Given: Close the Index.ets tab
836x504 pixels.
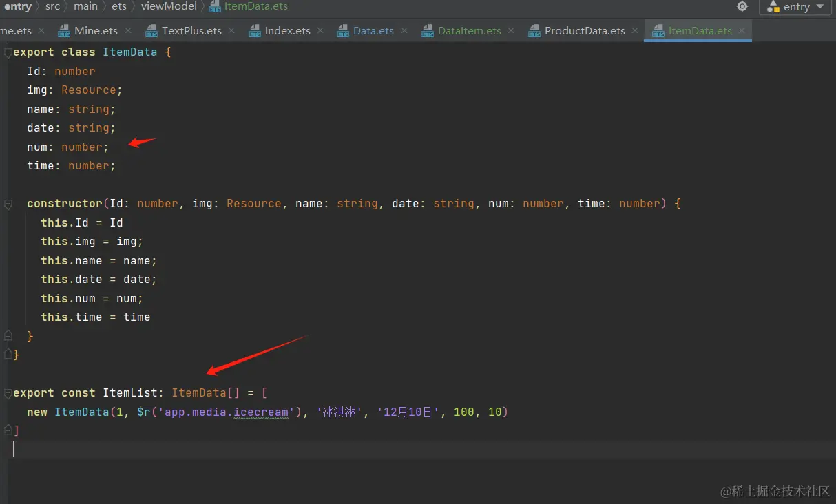Looking at the screenshot, I should (320, 30).
